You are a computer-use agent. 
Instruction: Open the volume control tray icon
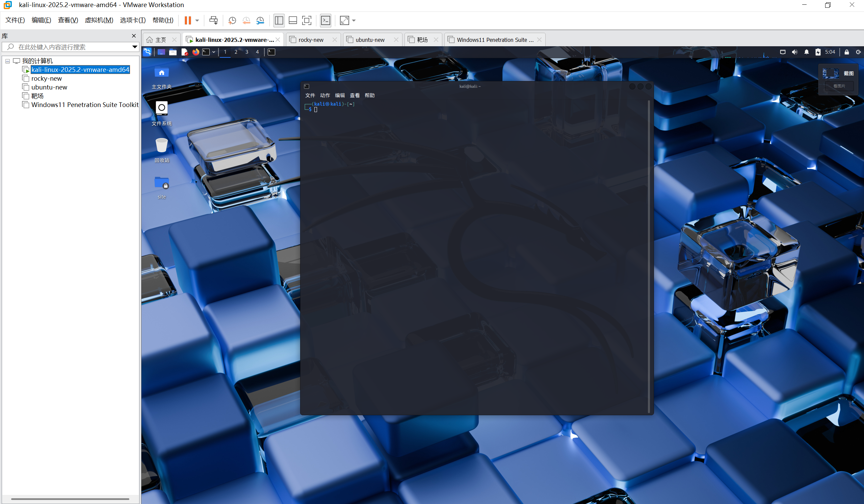tap(794, 52)
